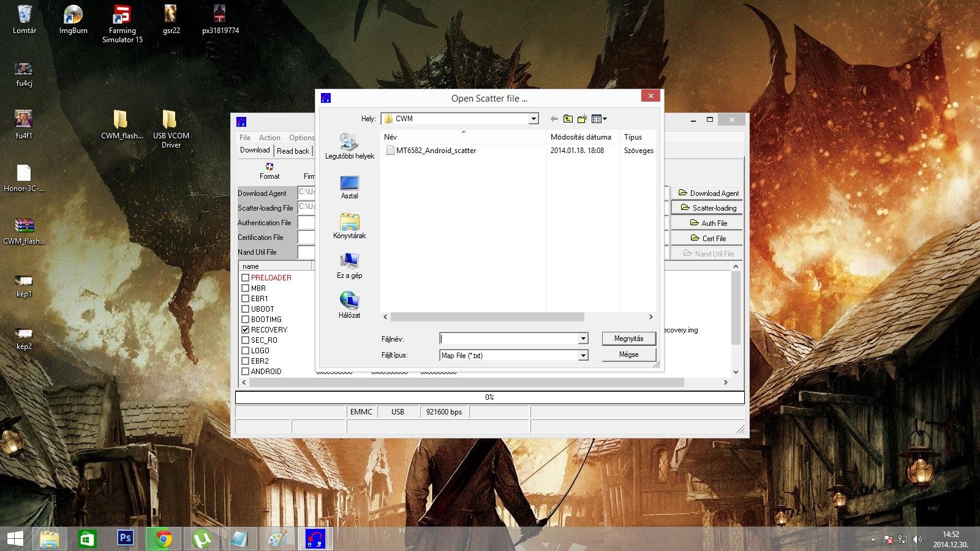
Task: Select the Farming Simulator 15 shortcut
Action: tap(123, 24)
